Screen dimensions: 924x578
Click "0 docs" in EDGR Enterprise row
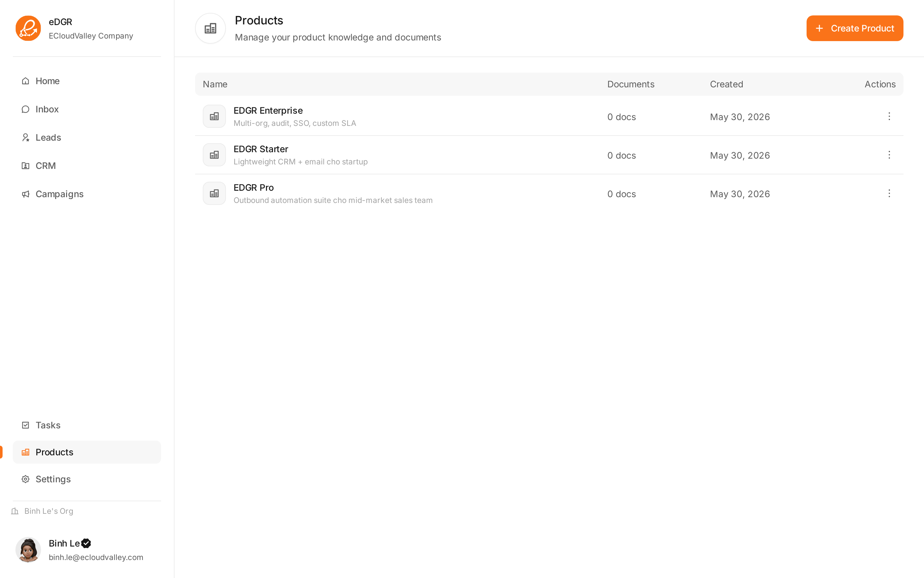coord(621,117)
